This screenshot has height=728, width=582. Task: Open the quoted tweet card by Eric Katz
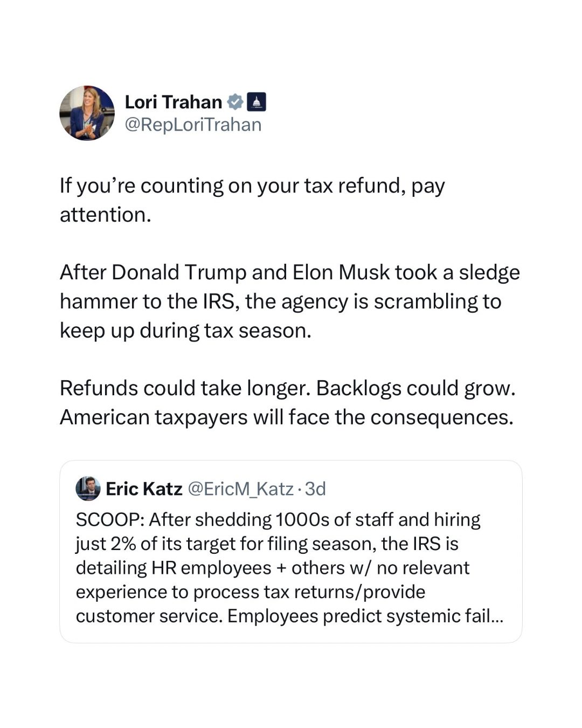291,551
